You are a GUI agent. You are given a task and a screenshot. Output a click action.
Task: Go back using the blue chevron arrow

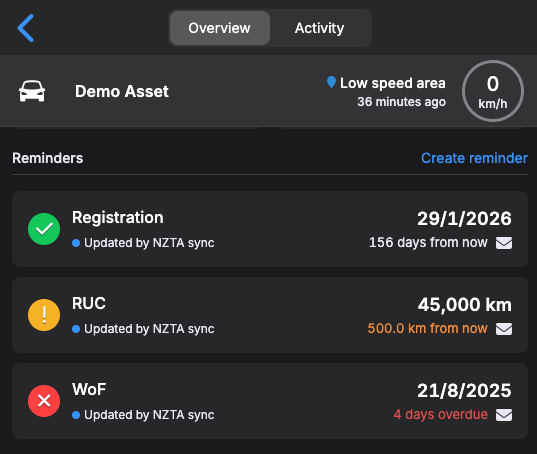coord(26,28)
